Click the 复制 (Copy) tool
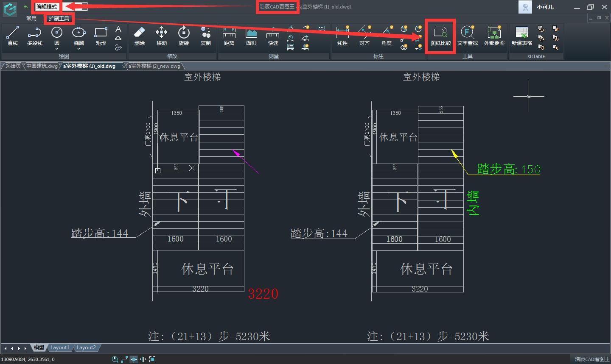The height and width of the screenshot is (364, 611). 206,36
